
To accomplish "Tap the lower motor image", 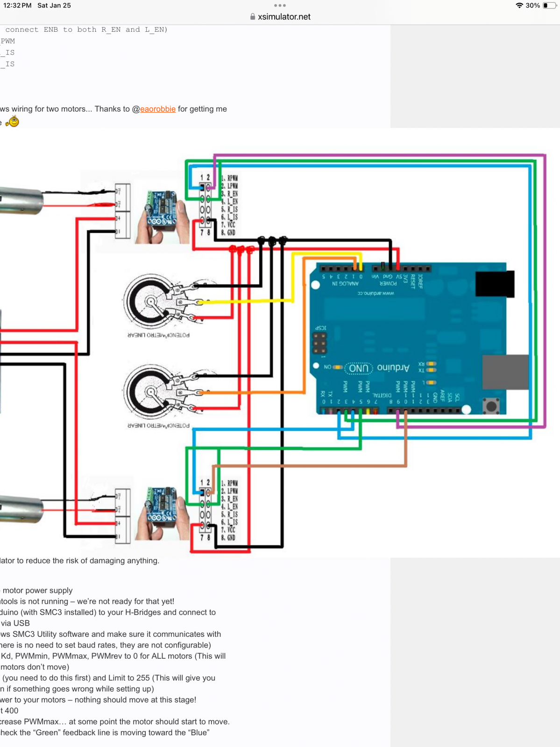I will [21, 508].
